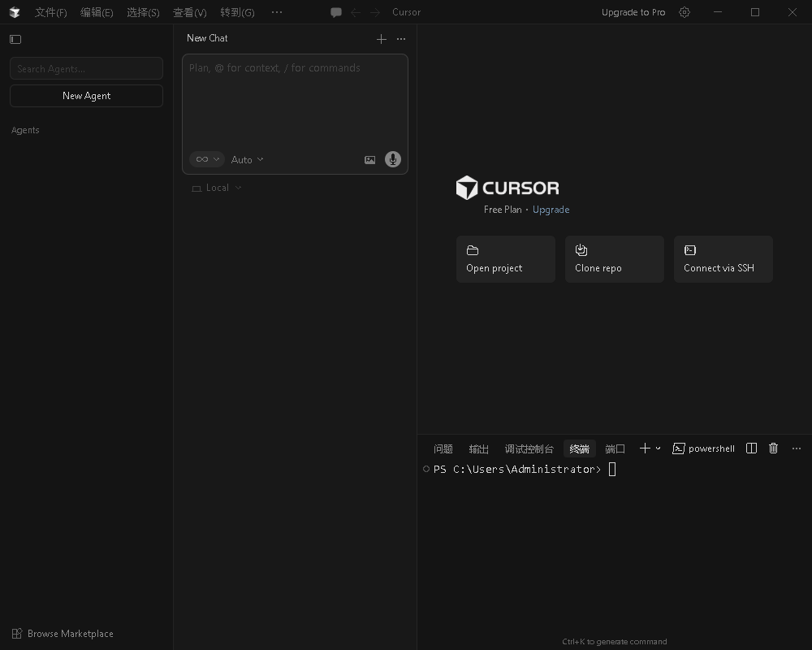
Task: Split the terminal panel
Action: [752, 448]
